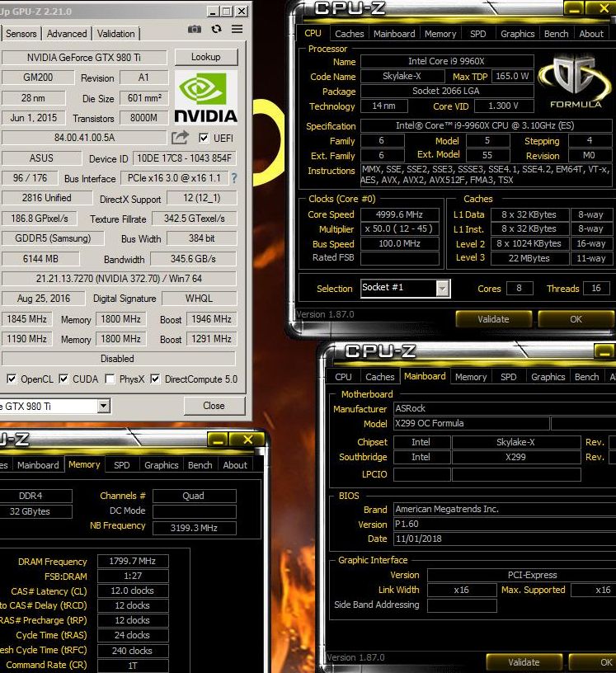The width and height of the screenshot is (616, 673).
Task: Open CPU tab in Mainboard CPU-Z window
Action: [343, 377]
